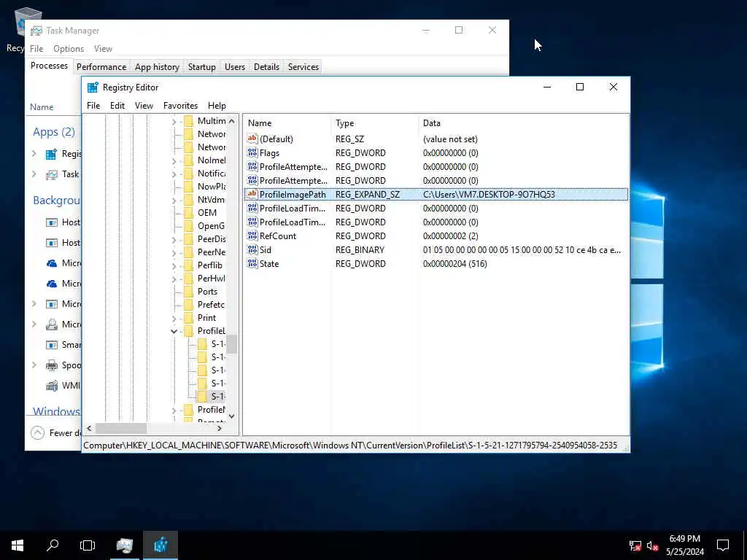Click the tree scrollbar up arrow
This screenshot has width=747, height=560.
231,121
